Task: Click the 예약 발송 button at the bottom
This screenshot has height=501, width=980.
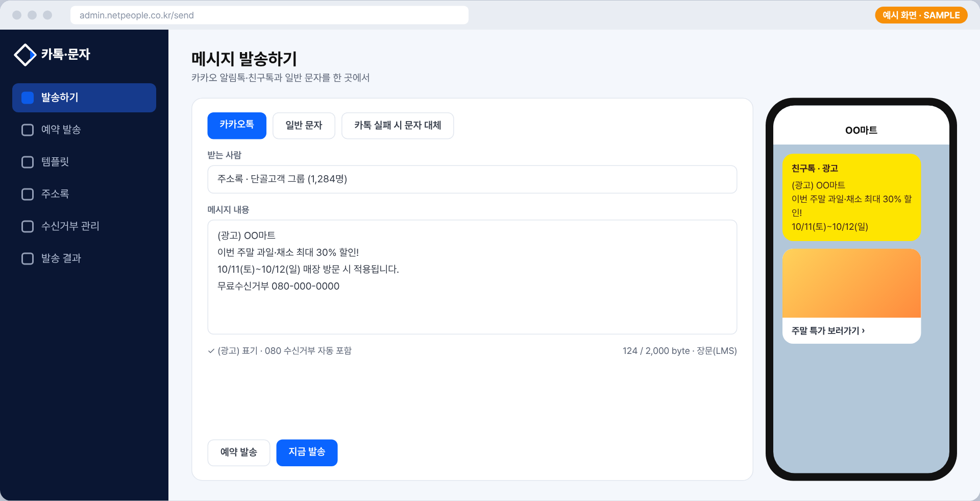Action: tap(239, 452)
